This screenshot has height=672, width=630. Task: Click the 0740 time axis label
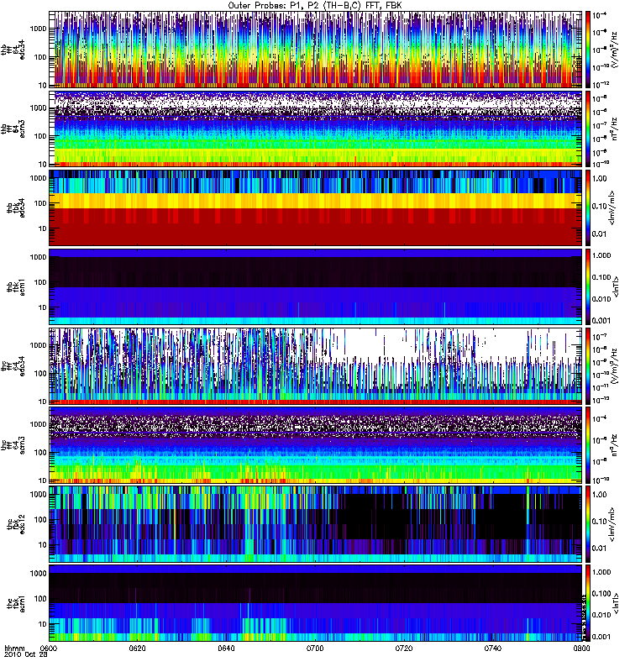coord(492,648)
